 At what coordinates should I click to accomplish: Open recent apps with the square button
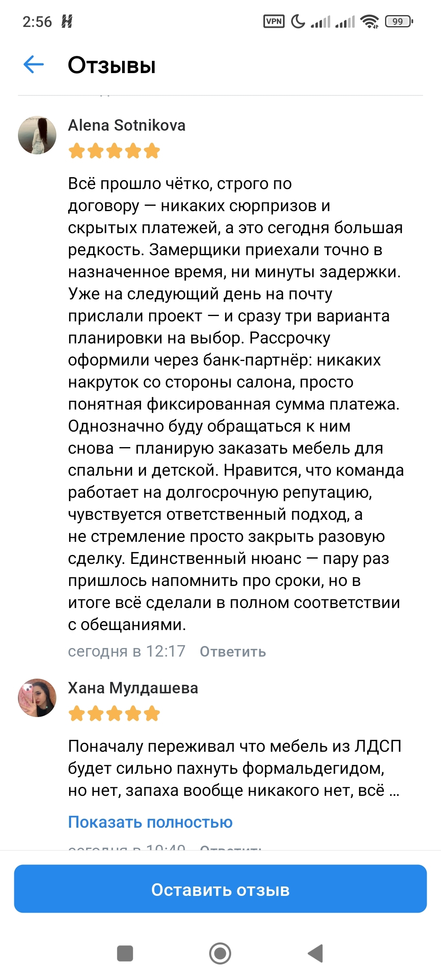tap(125, 953)
